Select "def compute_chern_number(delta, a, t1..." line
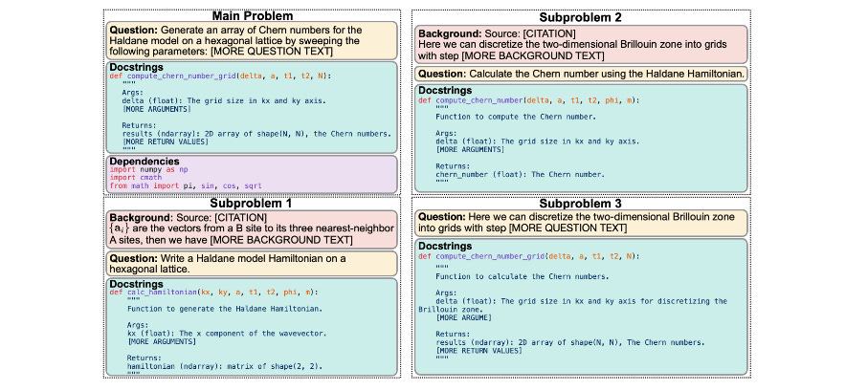The height and width of the screenshot is (391, 868). [528, 100]
